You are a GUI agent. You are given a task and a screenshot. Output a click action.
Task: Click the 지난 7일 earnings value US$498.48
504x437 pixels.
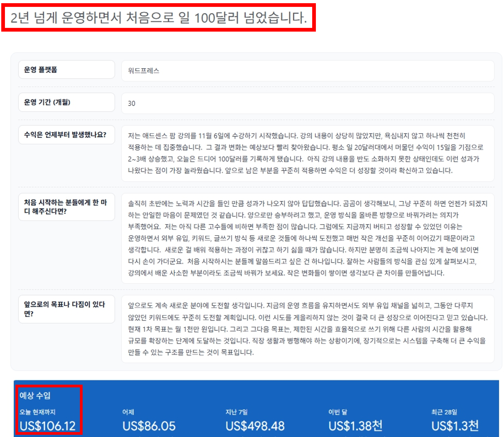[255, 426]
